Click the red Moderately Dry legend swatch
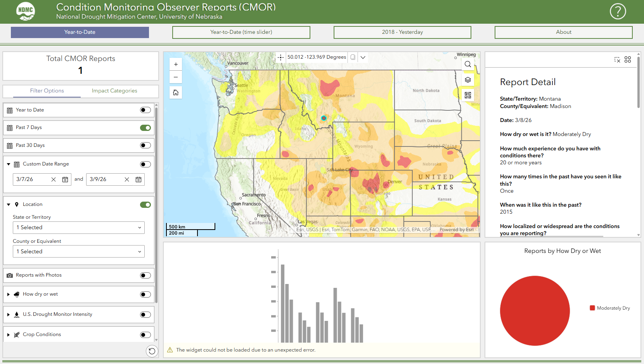644x364 pixels. point(592,308)
